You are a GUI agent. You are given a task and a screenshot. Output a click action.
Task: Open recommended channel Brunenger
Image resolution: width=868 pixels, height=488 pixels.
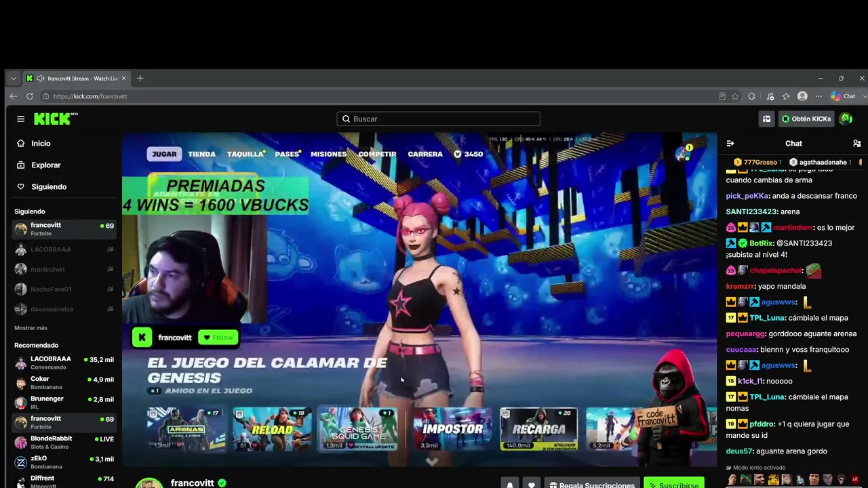pos(64,403)
